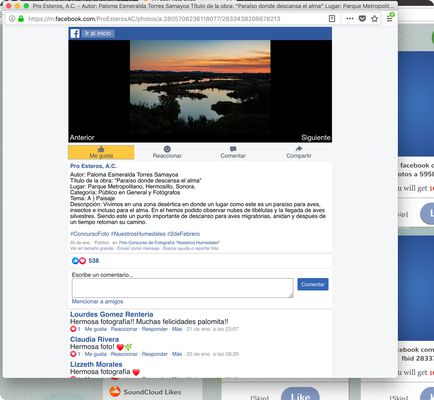434x400 pixels.
Task: Click 'Hermosa fotografía!! Muchas felicidades palomita!!' comment
Action: tap(149, 322)
